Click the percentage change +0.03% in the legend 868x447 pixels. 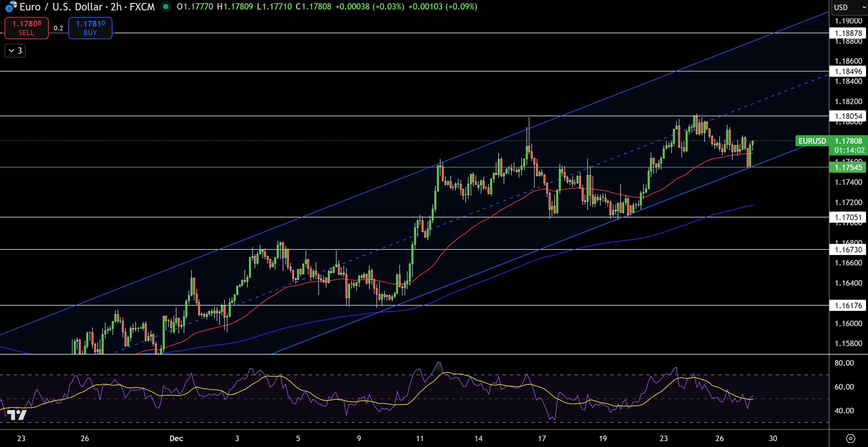pos(391,7)
